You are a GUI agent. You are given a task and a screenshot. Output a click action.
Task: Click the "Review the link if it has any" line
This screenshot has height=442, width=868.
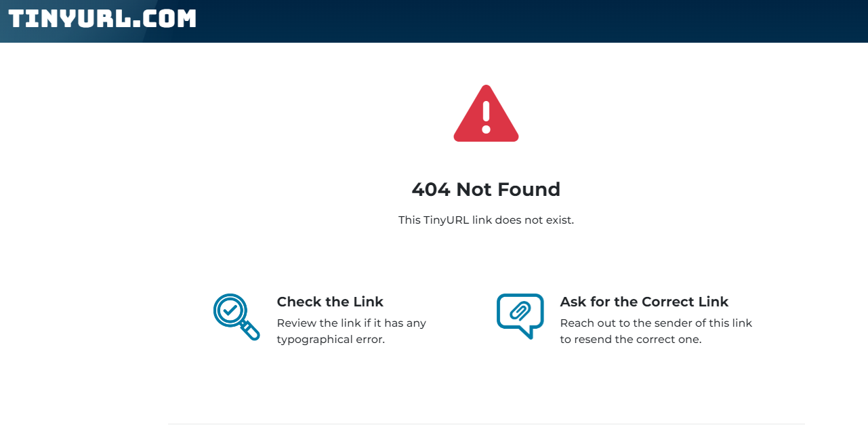click(x=351, y=323)
